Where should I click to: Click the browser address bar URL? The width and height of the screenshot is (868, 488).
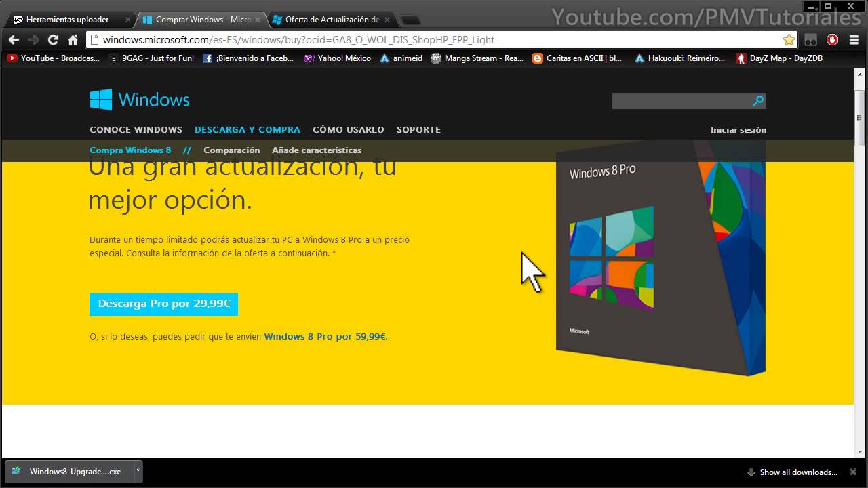tap(298, 40)
